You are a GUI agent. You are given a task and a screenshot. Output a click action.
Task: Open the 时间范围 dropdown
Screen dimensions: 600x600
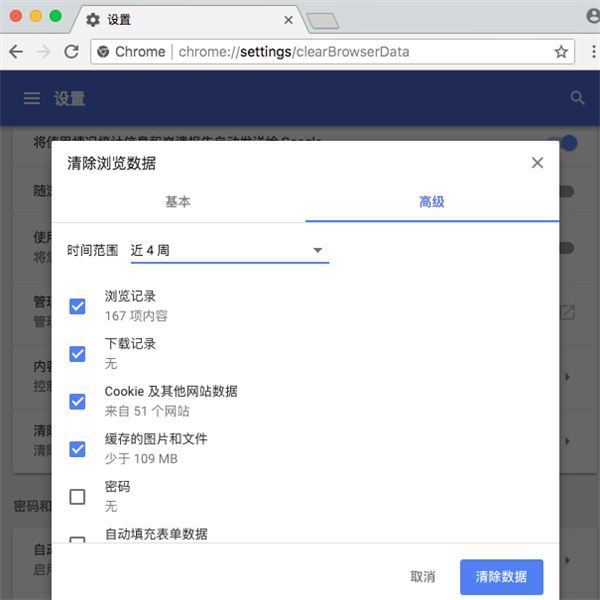click(x=229, y=250)
